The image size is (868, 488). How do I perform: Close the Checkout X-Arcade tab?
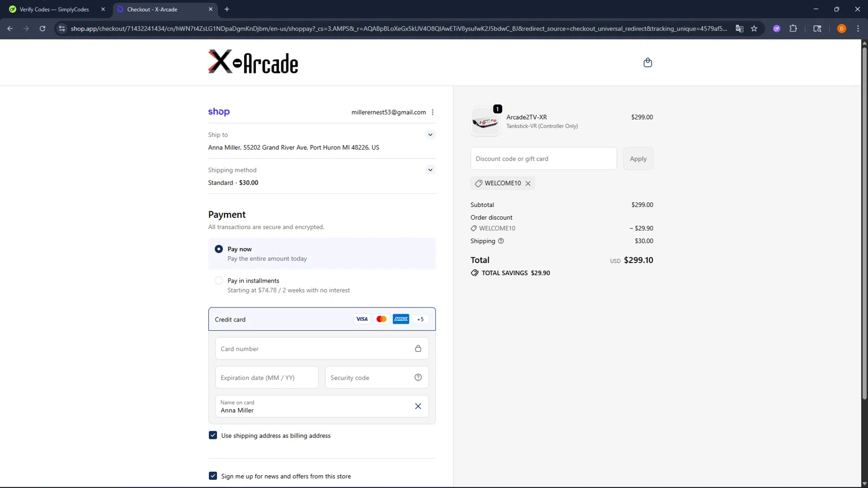pos(211,9)
